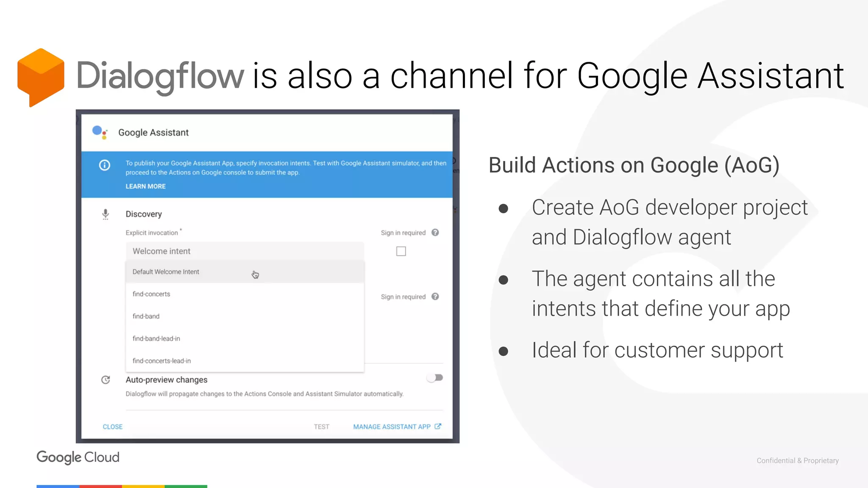Pick find-concerts-lead-in intent option
This screenshot has height=488, width=868.
245,361
